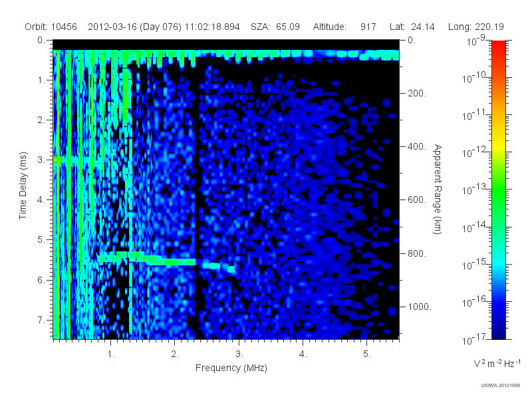The image size is (532, 399).
Task: Click the '800.' apparent range tick label
Action: [x=417, y=253]
